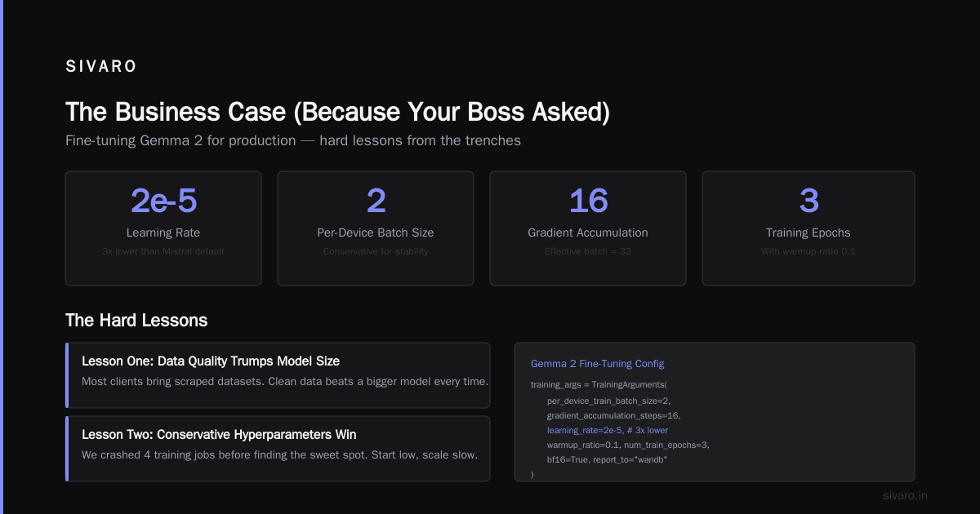
Task: Click the SIVARO brand name
Action: [x=101, y=67]
